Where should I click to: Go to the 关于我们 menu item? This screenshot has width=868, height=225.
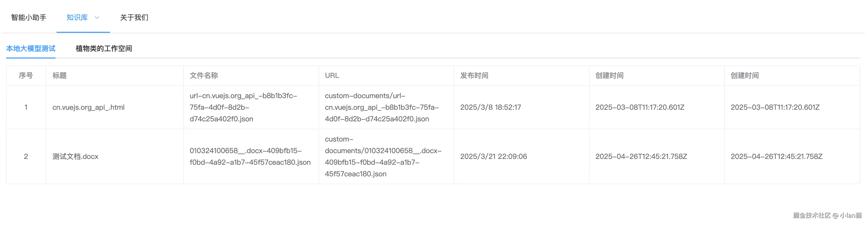click(134, 17)
